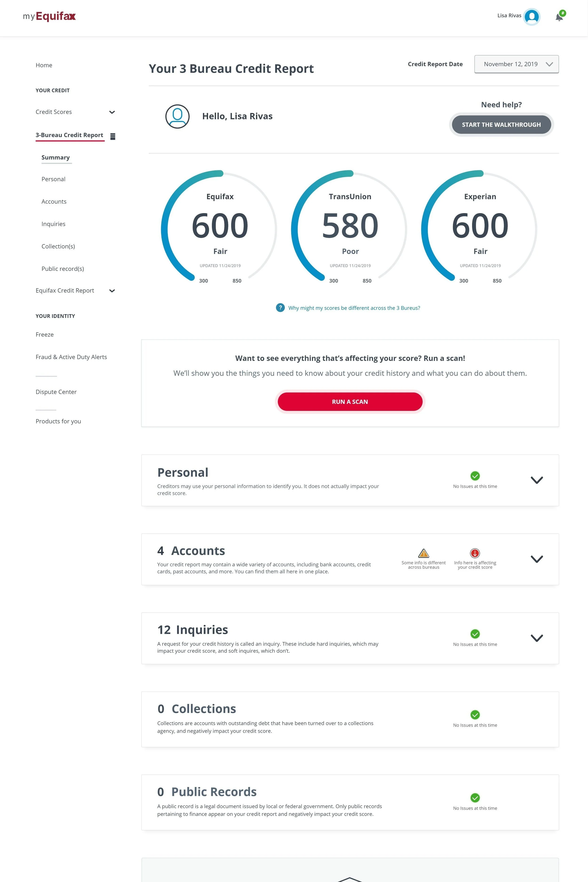Image resolution: width=588 pixels, height=882 pixels.
Task: Click the orange warning triangle in Accounts
Action: (x=423, y=553)
